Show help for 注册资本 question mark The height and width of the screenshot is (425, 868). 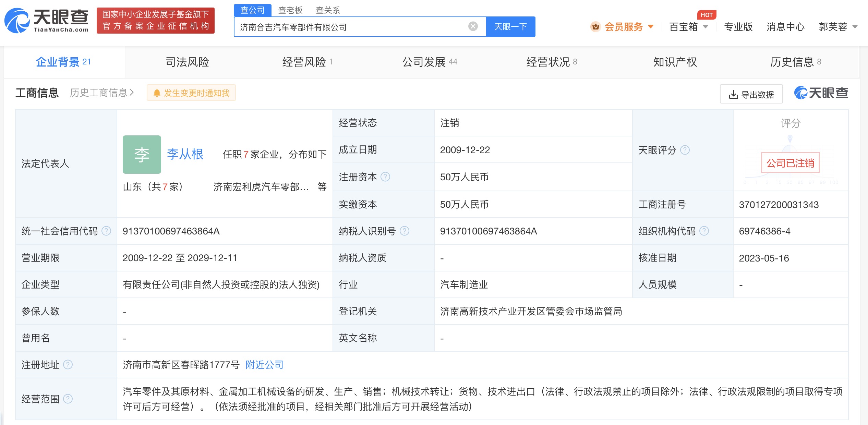(x=385, y=177)
